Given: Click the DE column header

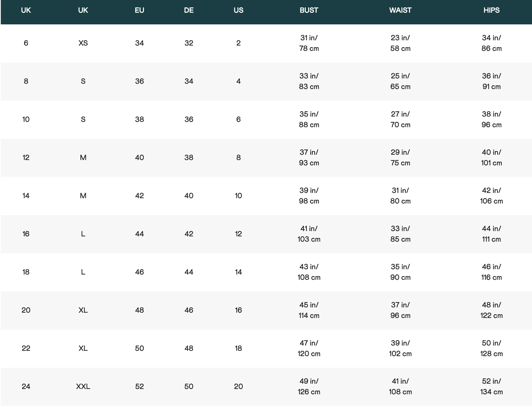Looking at the screenshot, I should pos(189,10).
